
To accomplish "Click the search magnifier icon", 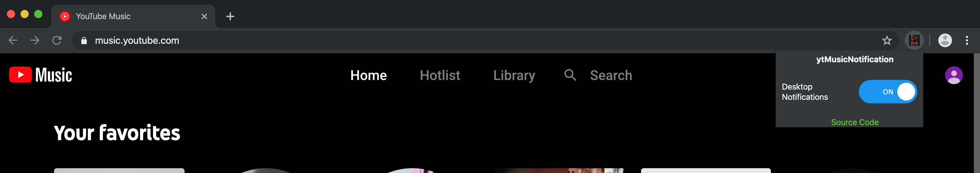I will pyautogui.click(x=570, y=75).
